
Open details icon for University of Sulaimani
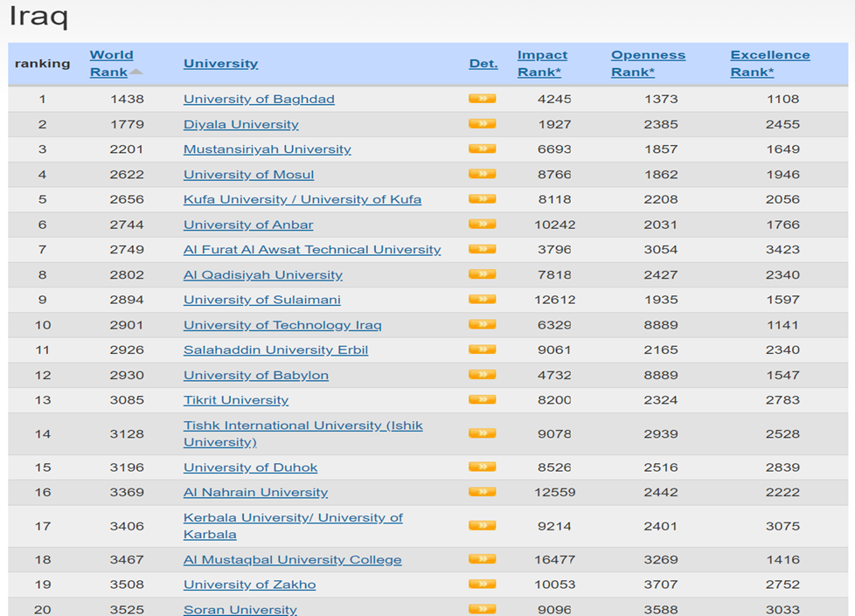[482, 300]
